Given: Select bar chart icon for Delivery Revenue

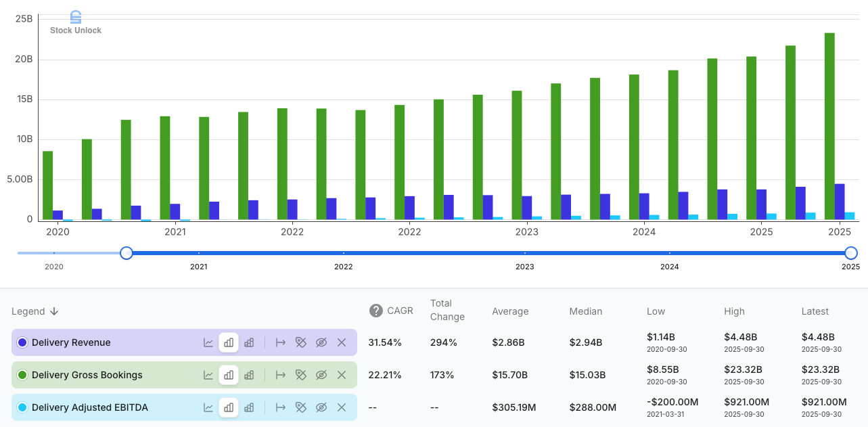Looking at the screenshot, I should [x=229, y=342].
